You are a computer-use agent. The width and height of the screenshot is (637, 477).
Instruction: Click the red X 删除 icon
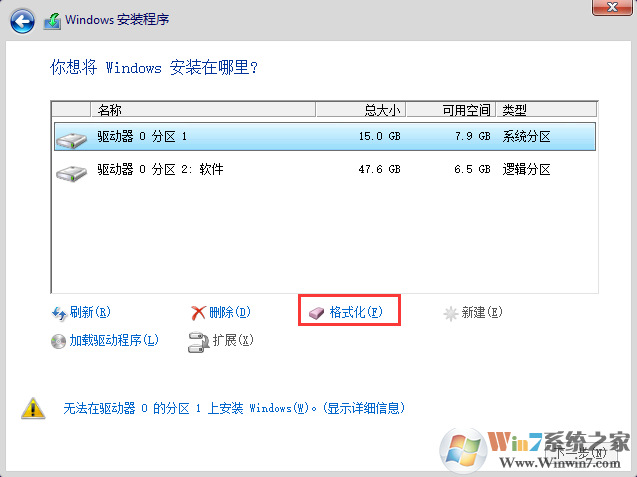198,313
